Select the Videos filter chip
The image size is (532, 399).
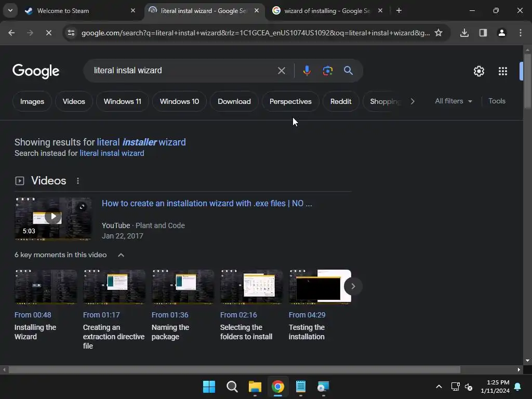pos(74,101)
